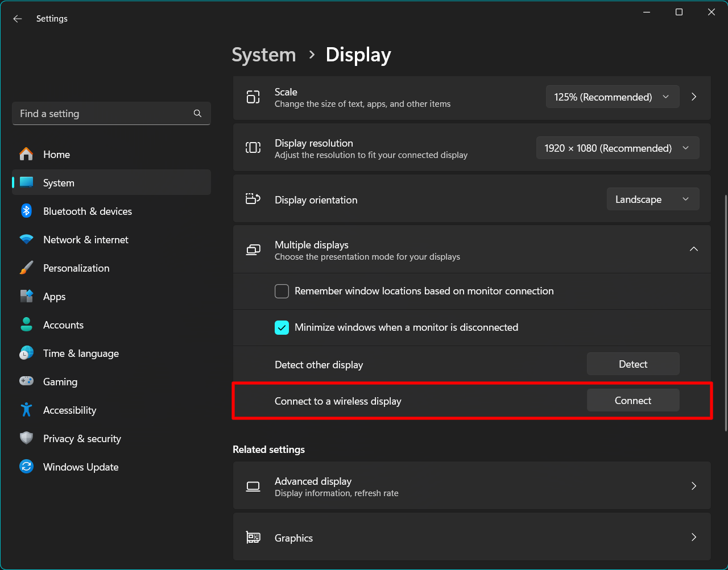
Task: Click the Bluetooth icon in sidebar
Action: point(26,211)
